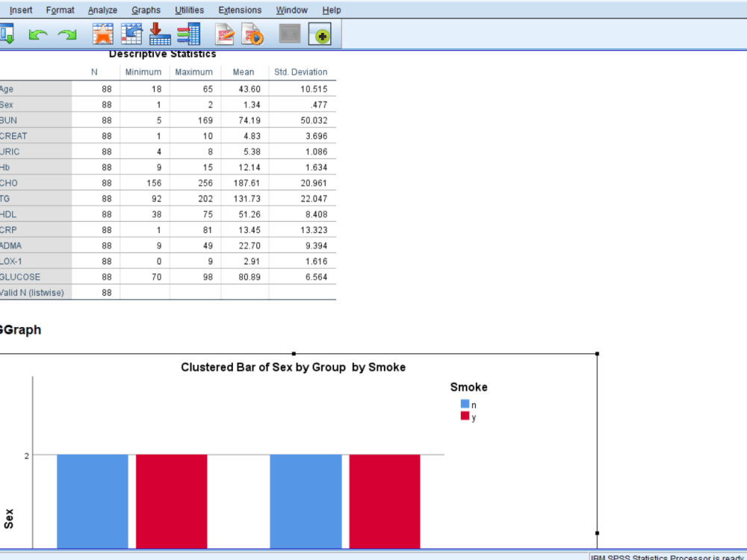Open the Extensions menu
This screenshot has width=747, height=560.
[240, 10]
